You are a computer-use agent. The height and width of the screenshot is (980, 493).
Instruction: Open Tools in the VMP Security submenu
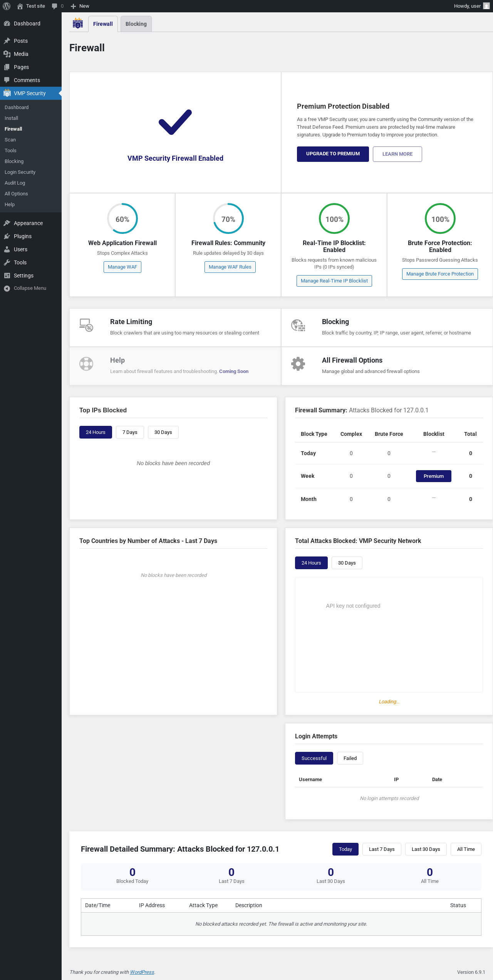click(x=10, y=151)
